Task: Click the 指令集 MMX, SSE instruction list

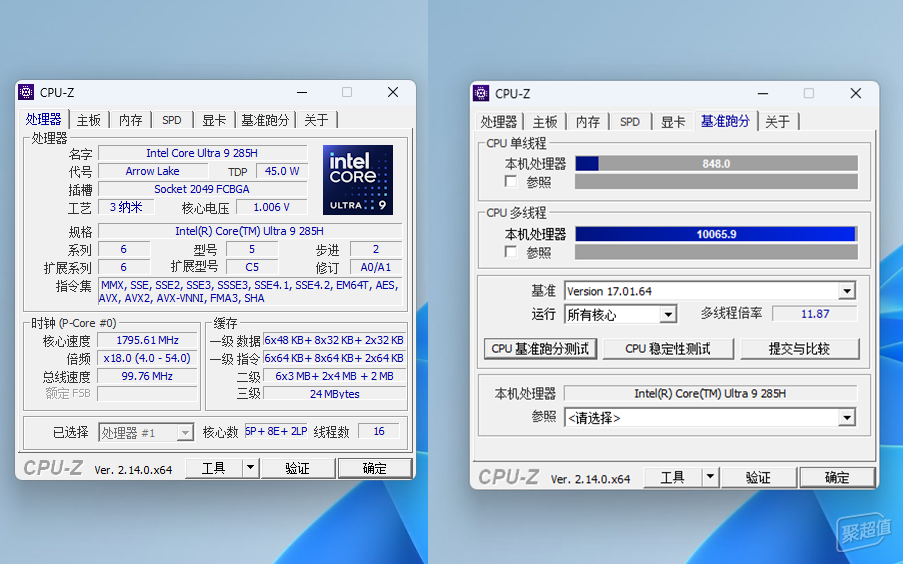Action: coord(250,292)
